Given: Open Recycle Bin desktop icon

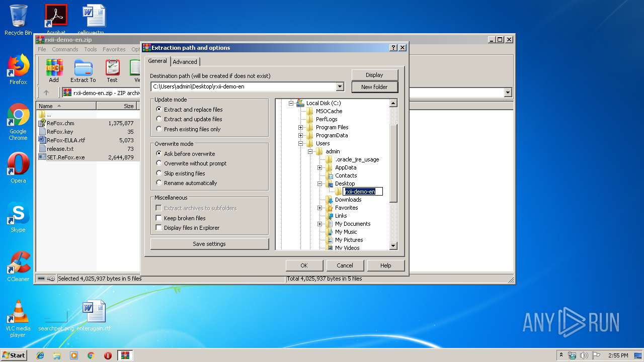Looking at the screenshot, I should (18, 20).
